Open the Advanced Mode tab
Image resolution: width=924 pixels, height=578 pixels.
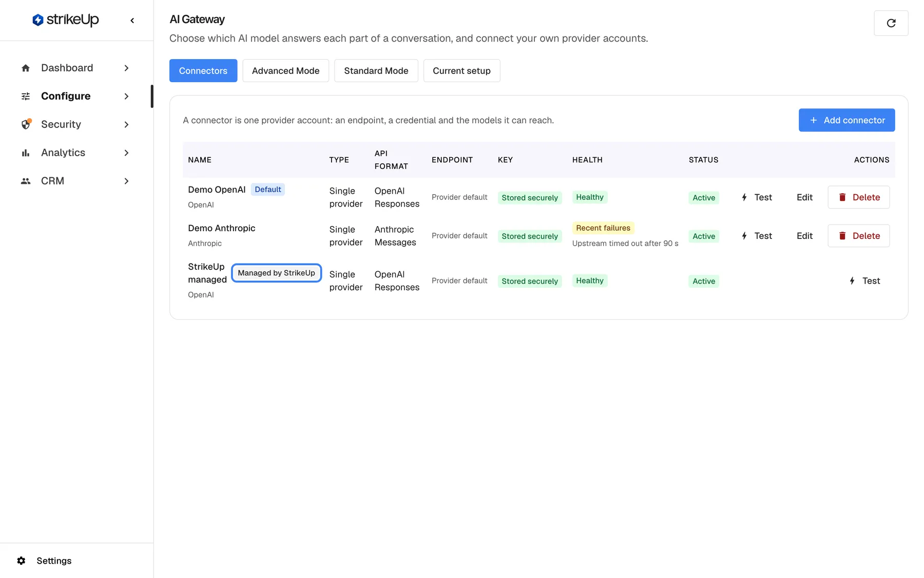tap(285, 70)
